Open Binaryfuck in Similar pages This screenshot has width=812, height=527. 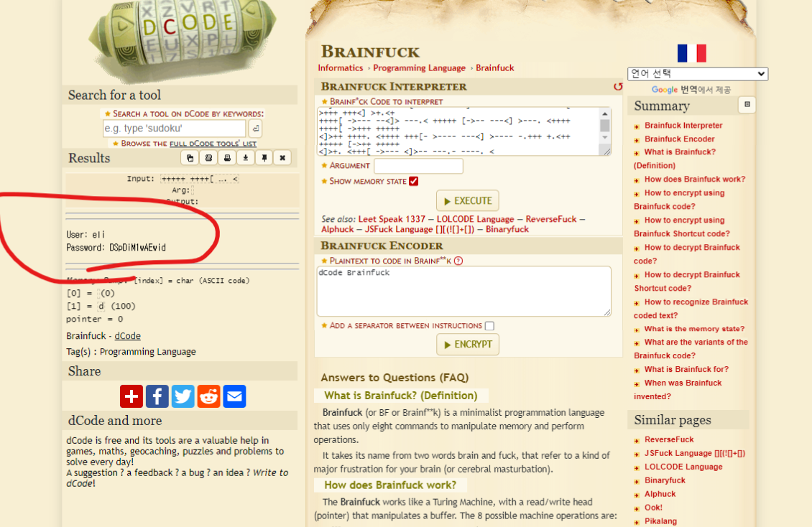[x=665, y=480]
